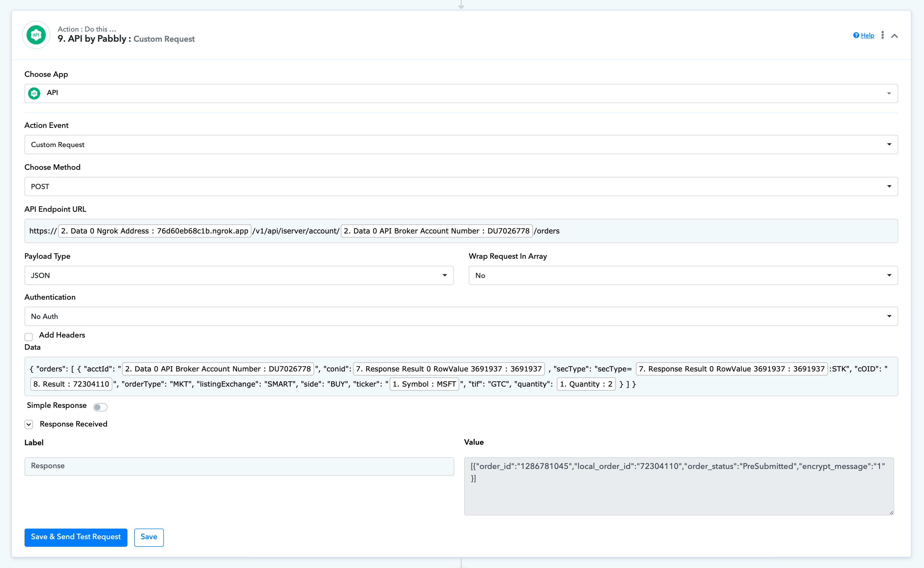Select the Ngrok Address mapped tag in the URL
924x568 pixels.
tap(155, 231)
